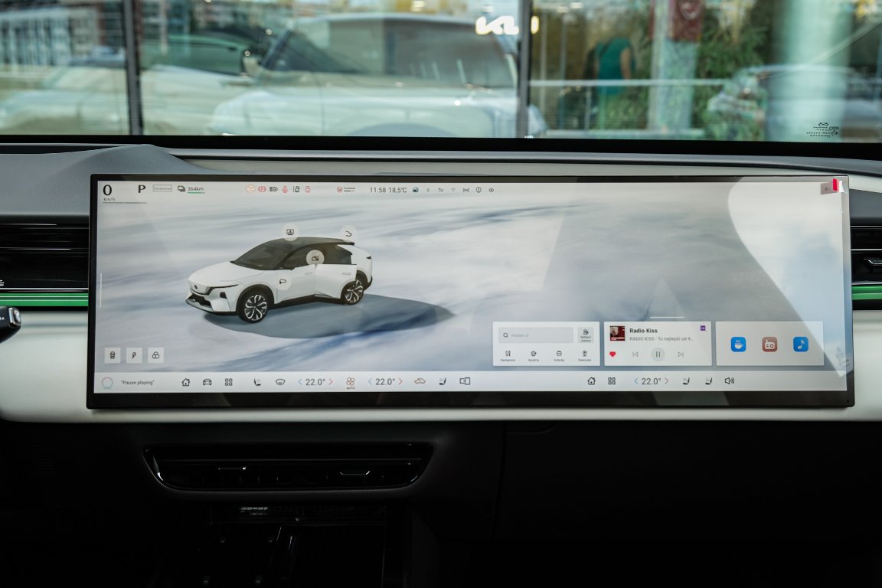Open passenger-side apps grid icon
The image size is (882, 588).
tap(612, 381)
